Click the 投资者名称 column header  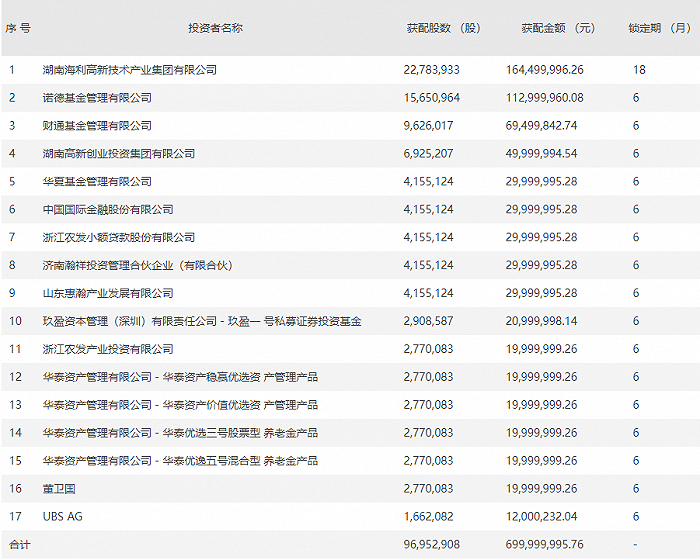[215, 28]
